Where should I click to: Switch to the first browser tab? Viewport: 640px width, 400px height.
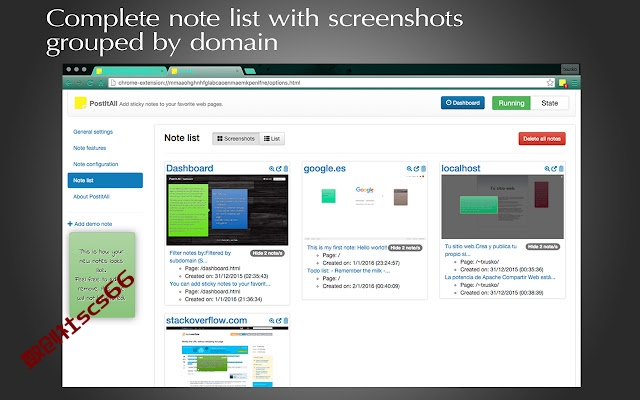pyautogui.click(x=129, y=71)
